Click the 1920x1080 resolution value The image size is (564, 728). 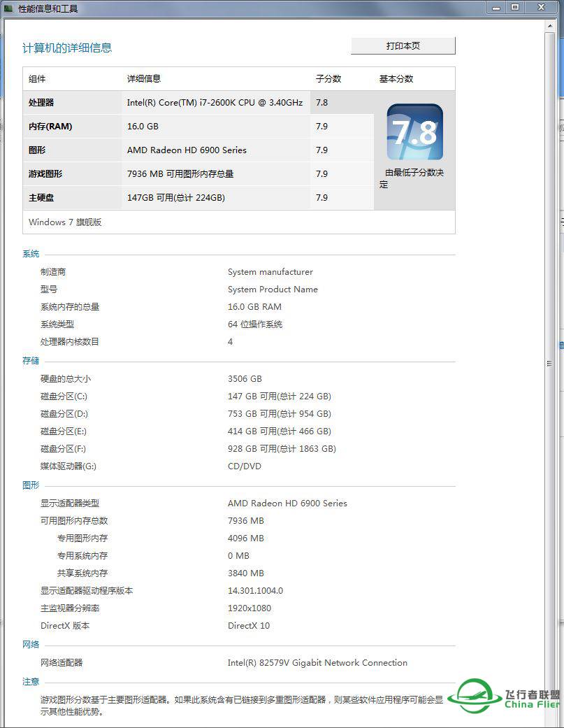coord(250,608)
